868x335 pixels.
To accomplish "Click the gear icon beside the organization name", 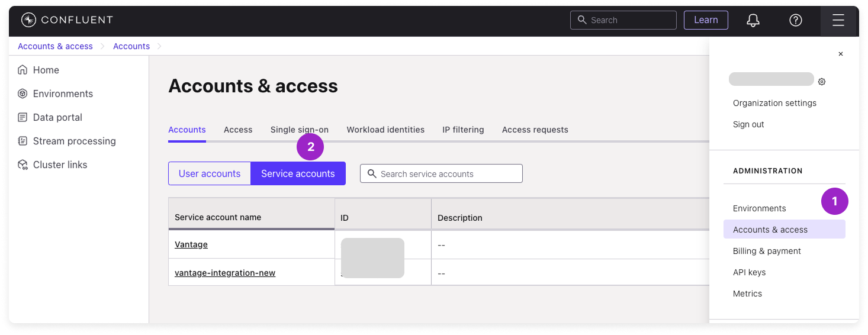I will click(x=822, y=82).
